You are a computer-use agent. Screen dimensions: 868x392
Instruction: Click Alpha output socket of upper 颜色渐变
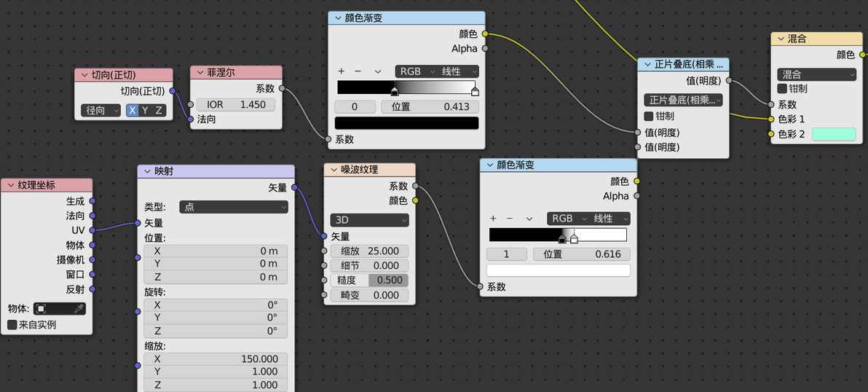tap(485, 49)
